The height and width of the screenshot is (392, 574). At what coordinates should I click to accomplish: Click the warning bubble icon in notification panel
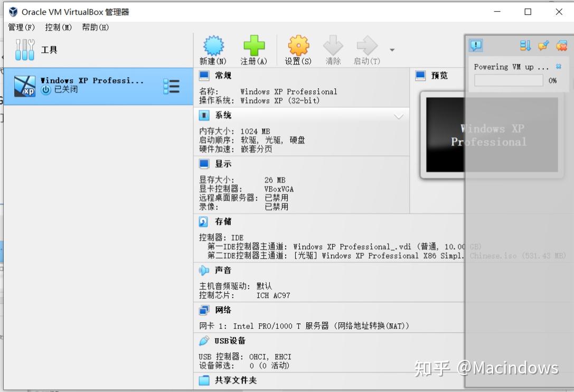(476, 45)
